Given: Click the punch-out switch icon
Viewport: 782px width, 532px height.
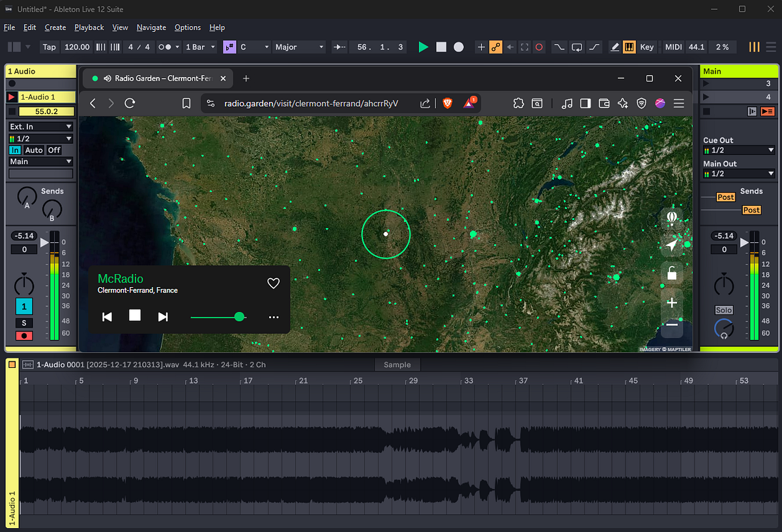Looking at the screenshot, I should [594, 47].
